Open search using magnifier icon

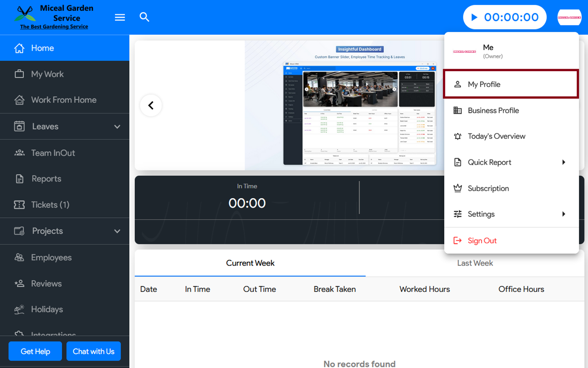pos(144,17)
